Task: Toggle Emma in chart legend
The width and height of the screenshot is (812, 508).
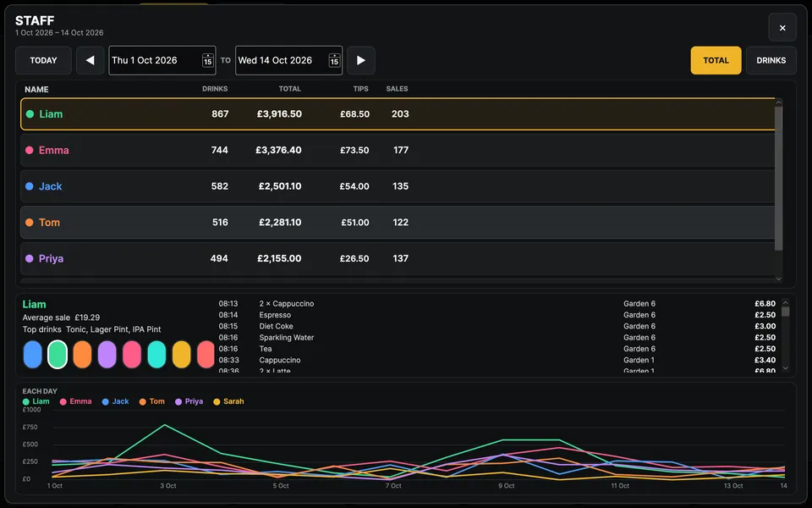Action: coord(75,401)
